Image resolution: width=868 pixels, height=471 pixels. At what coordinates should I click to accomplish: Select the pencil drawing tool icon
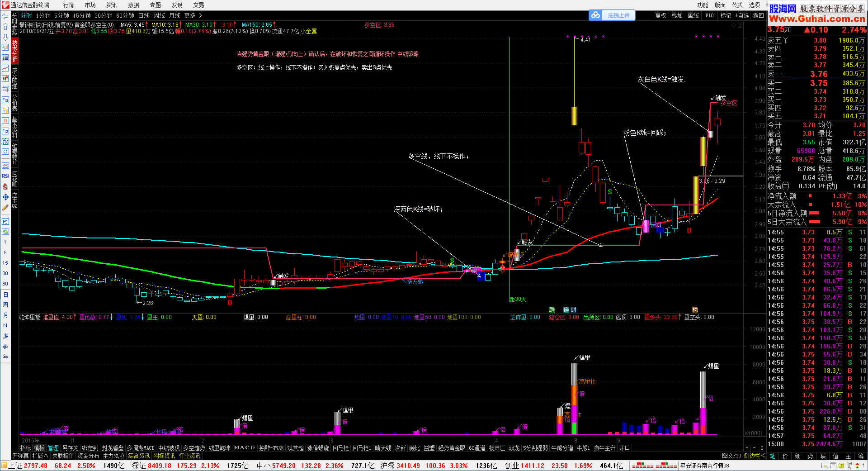(x=5, y=207)
